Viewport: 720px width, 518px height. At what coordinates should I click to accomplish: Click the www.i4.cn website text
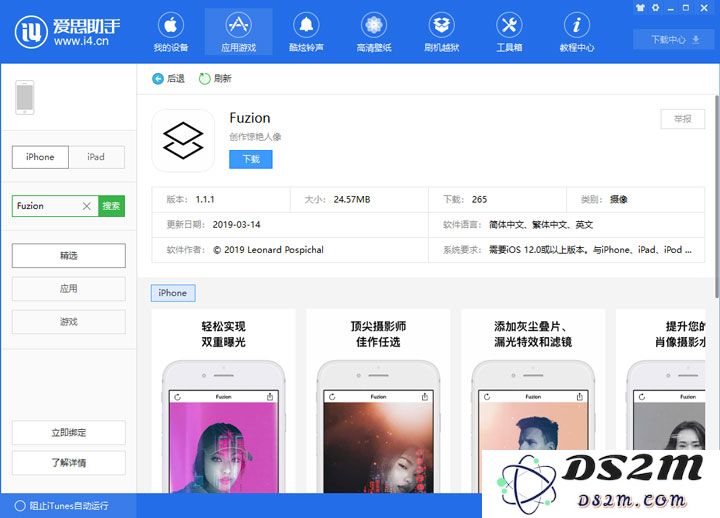coord(81,41)
